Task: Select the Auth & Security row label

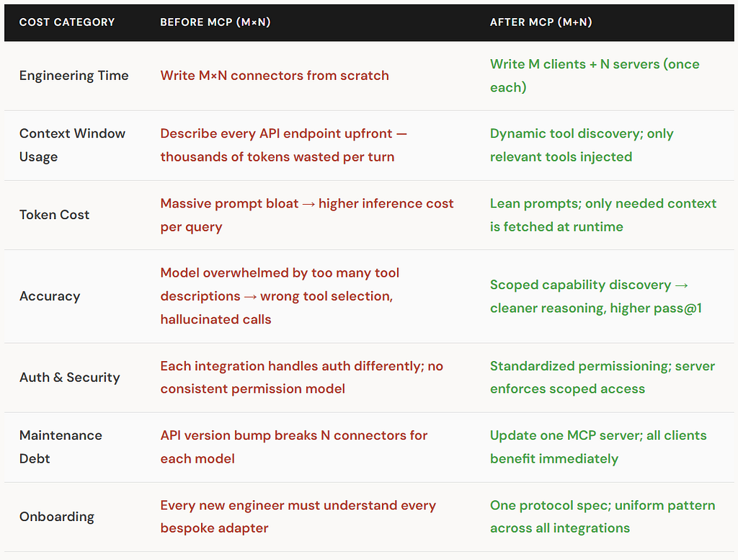Action: [x=70, y=378]
